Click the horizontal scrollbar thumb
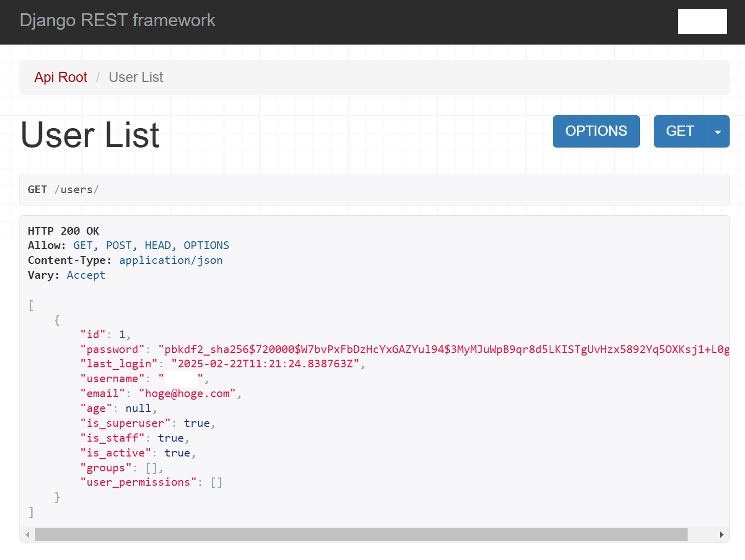The height and width of the screenshot is (560, 745). pos(361,535)
